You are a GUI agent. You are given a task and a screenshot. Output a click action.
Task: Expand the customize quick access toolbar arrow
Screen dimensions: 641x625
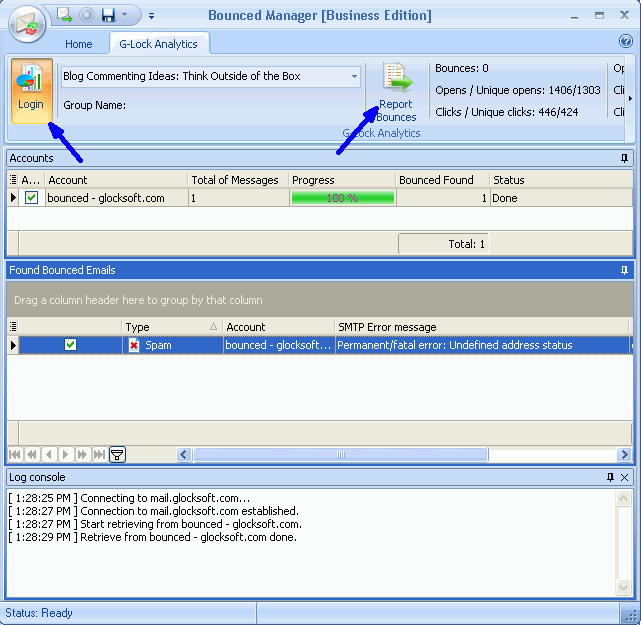coord(151,16)
